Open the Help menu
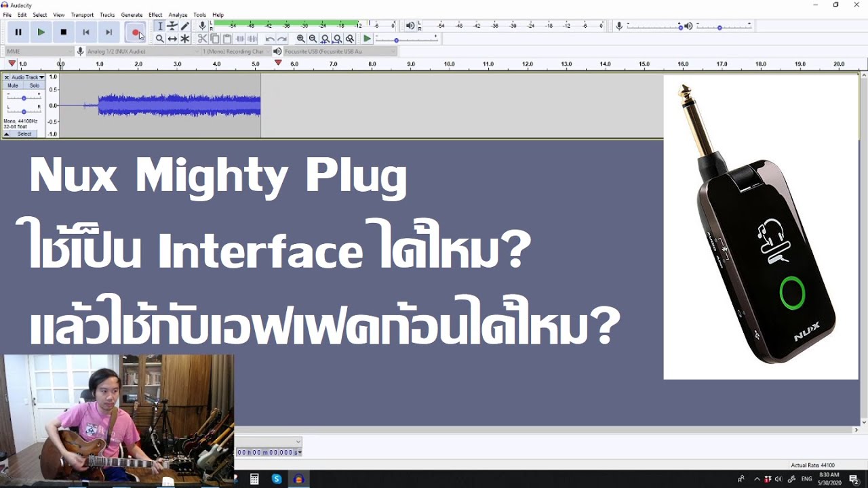This screenshot has height=488, width=868. point(218,15)
